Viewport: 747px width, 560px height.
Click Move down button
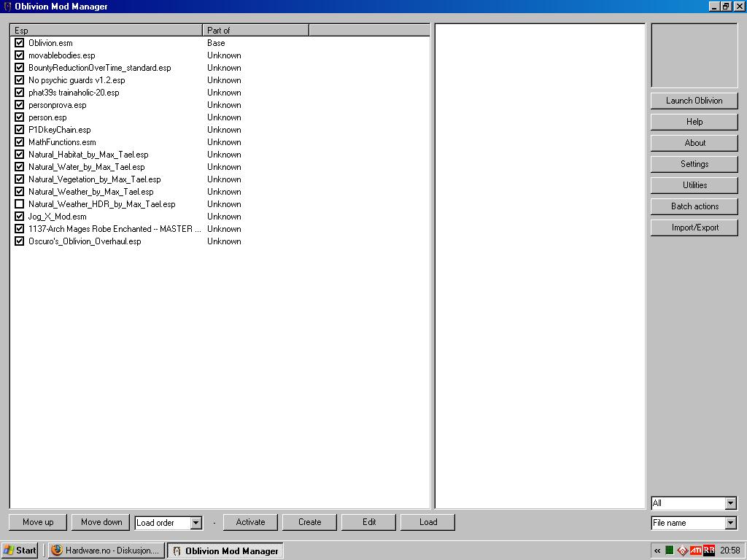tap(101, 522)
